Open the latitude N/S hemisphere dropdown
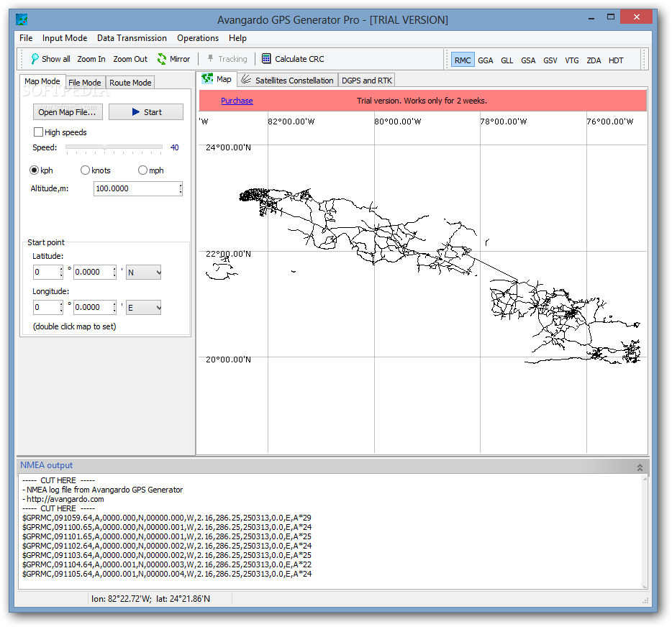This screenshot has height=627, width=672. 144,273
